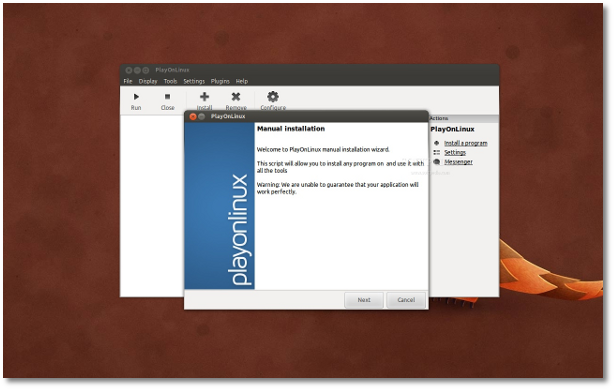Image resolution: width=614 pixels, height=389 pixels.
Task: Open the Help menu
Action: [x=242, y=81]
